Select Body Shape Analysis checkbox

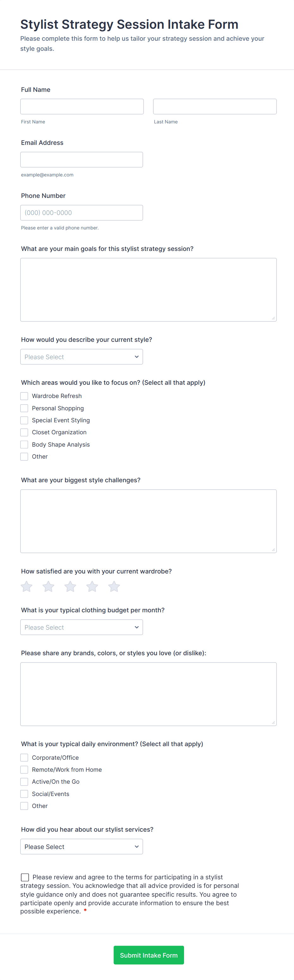24,444
